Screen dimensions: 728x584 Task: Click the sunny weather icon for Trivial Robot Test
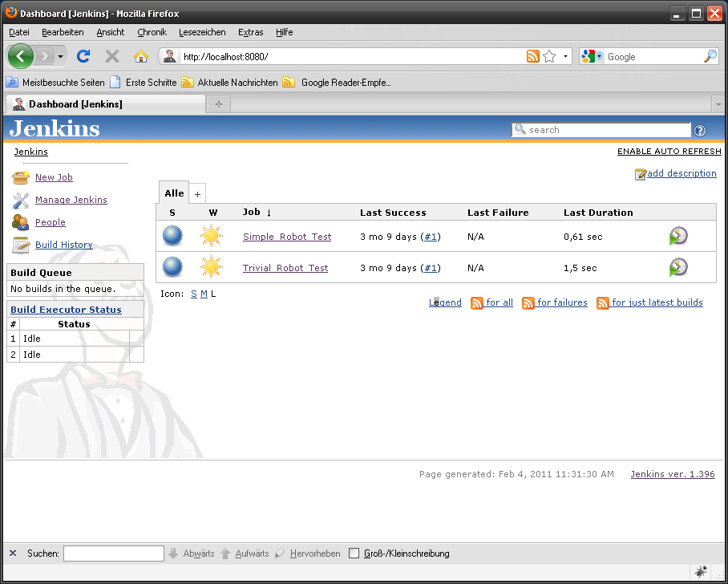click(212, 267)
